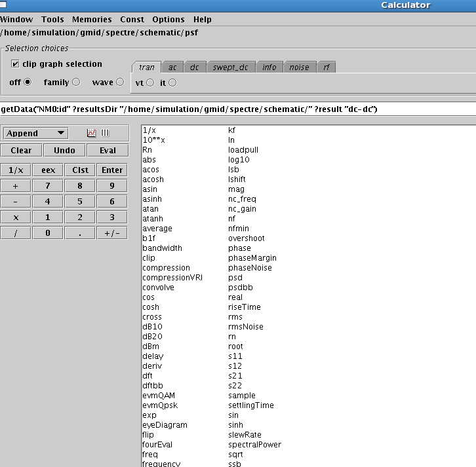The width and height of the screenshot is (476, 467).
Task: Click the table results grid icon
Action: [x=105, y=133]
